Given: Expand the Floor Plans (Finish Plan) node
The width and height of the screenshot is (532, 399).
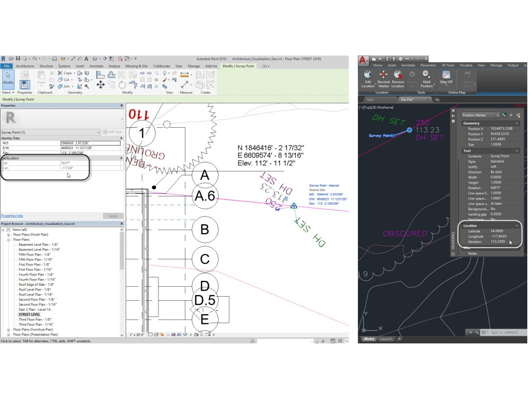Looking at the screenshot, I should point(8,235).
